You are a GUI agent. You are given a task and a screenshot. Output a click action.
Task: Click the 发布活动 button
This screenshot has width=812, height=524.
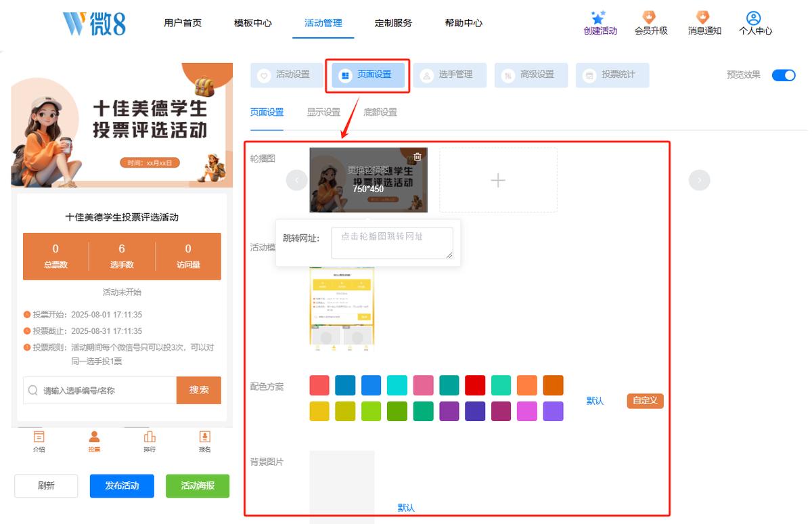[122, 485]
